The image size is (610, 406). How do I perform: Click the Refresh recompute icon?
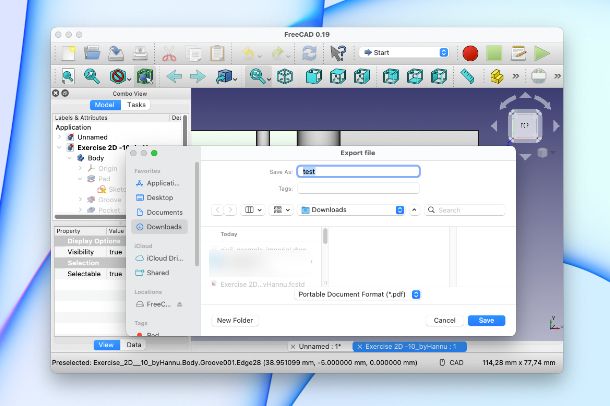[309, 53]
